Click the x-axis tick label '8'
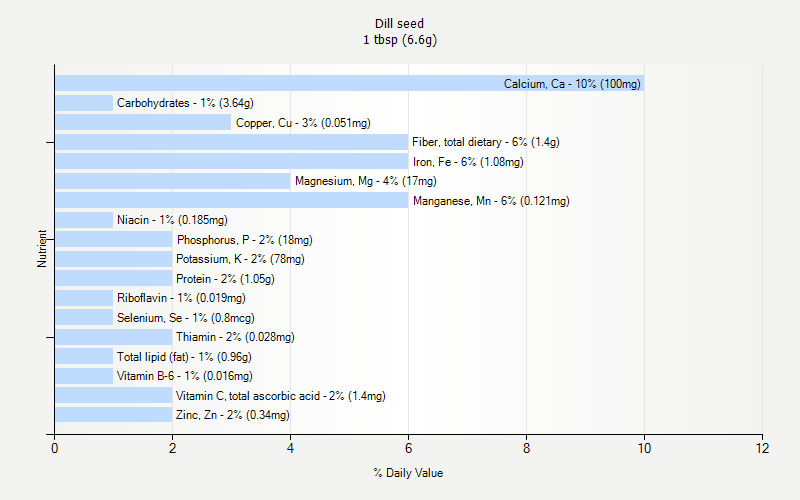The width and height of the screenshot is (800, 500). click(527, 448)
